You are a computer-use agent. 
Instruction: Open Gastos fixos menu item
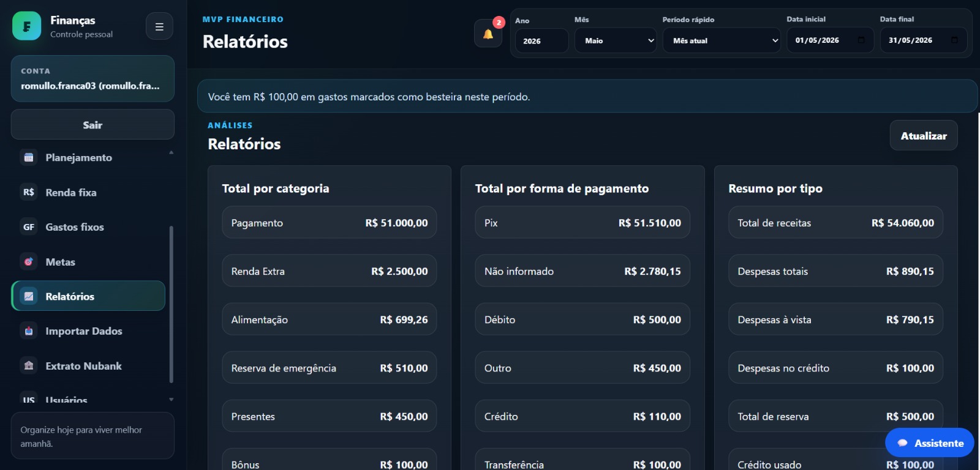point(88,227)
